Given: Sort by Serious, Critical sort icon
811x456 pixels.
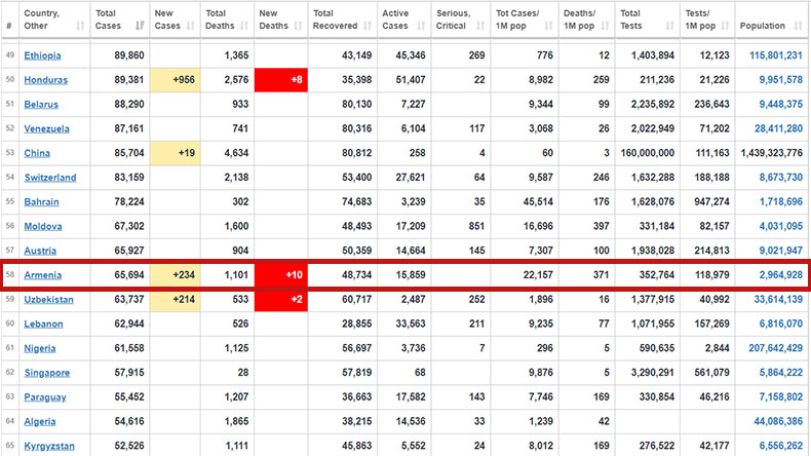Looking at the screenshot, I should 480,25.
